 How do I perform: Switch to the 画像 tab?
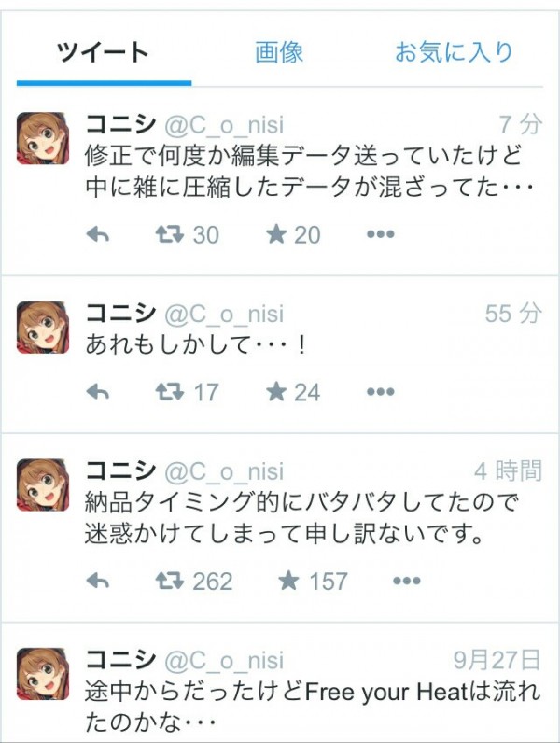(x=279, y=52)
